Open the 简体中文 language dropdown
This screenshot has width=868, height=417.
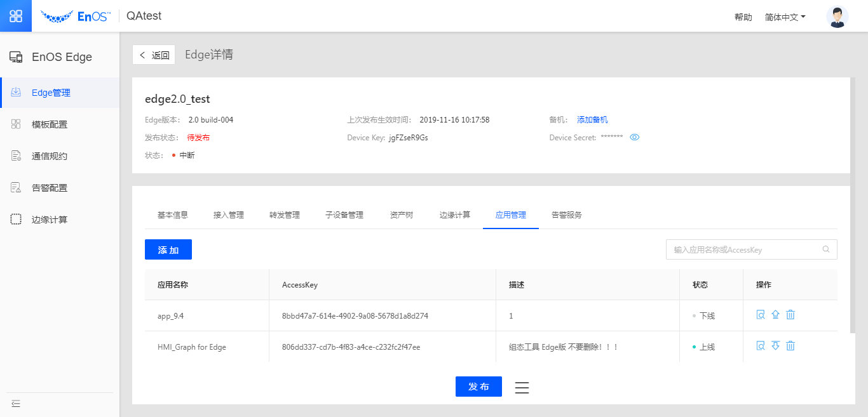coord(785,17)
